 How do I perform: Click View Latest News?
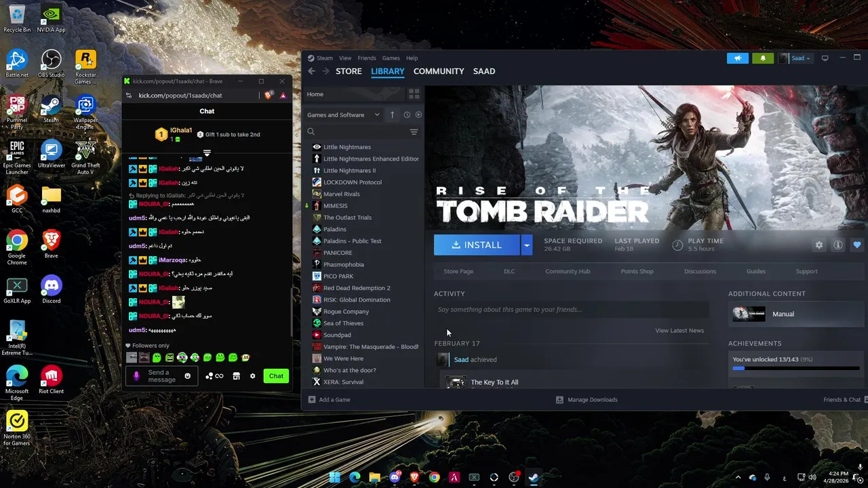tap(679, 331)
